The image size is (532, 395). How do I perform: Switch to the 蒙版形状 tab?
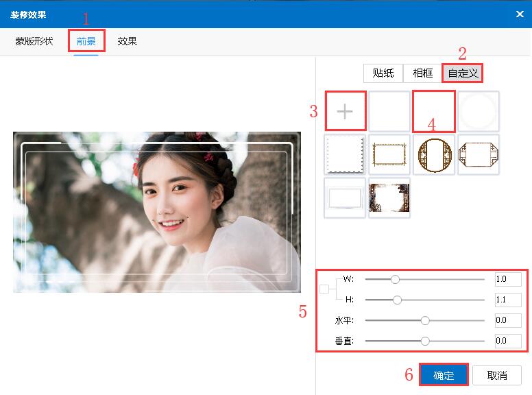point(34,41)
